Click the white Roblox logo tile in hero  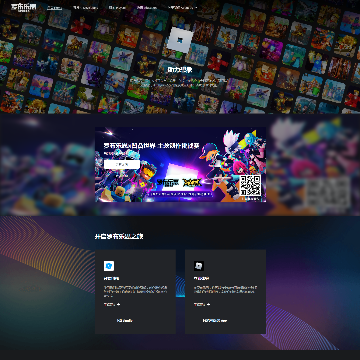[x=180, y=40]
